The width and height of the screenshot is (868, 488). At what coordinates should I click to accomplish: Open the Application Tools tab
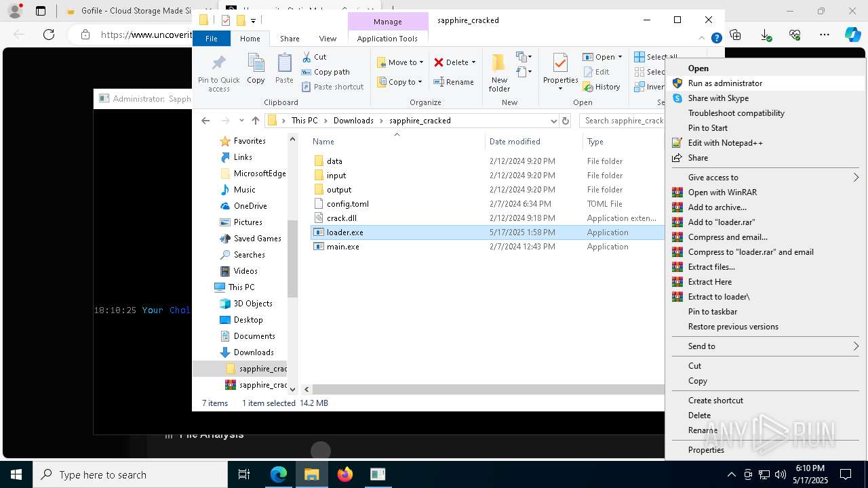387,39
